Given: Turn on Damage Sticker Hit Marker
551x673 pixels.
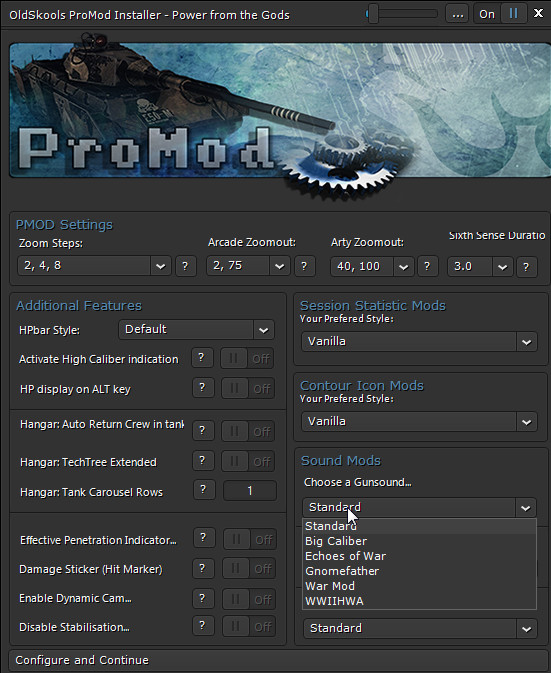Looking at the screenshot, I should (249, 569).
